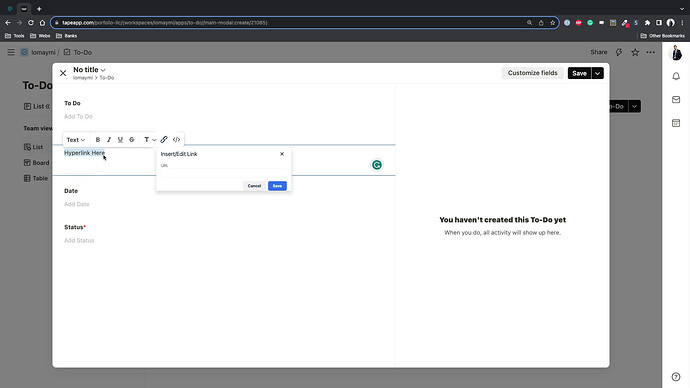Screen dimensions: 690x388
Task: Open the Save options dropdown arrow
Action: click(x=598, y=73)
